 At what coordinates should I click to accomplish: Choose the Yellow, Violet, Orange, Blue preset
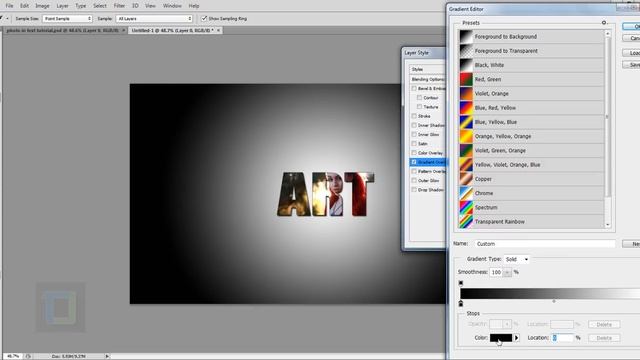point(531,165)
